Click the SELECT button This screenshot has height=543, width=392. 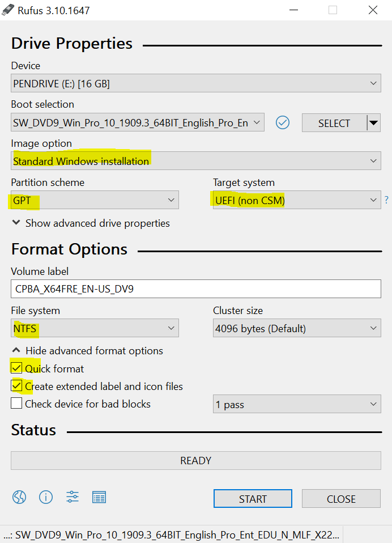tap(334, 123)
